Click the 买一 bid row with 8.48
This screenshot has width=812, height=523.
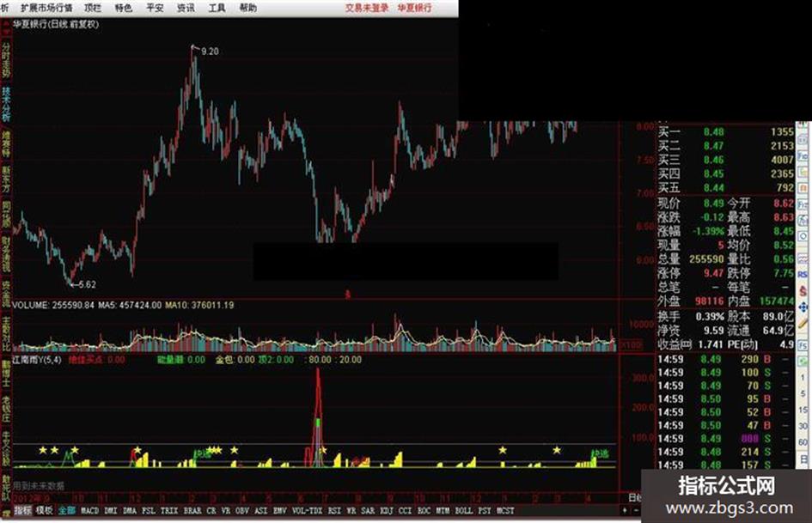725,132
